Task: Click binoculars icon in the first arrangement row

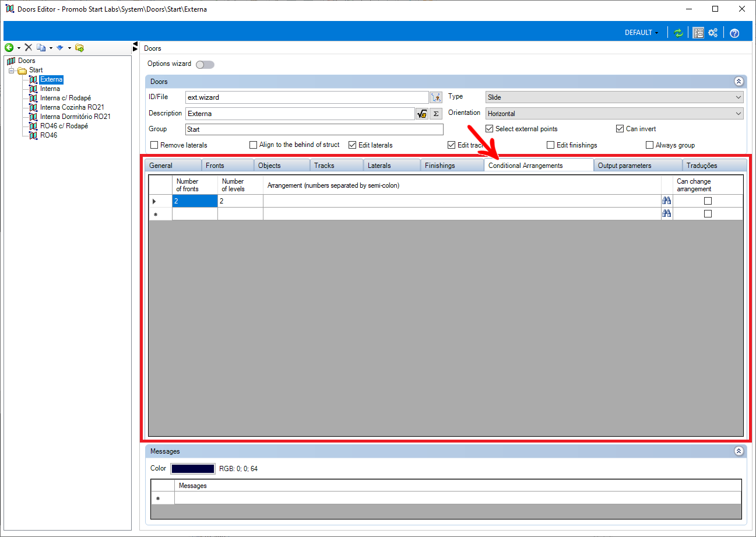Action: (x=667, y=201)
